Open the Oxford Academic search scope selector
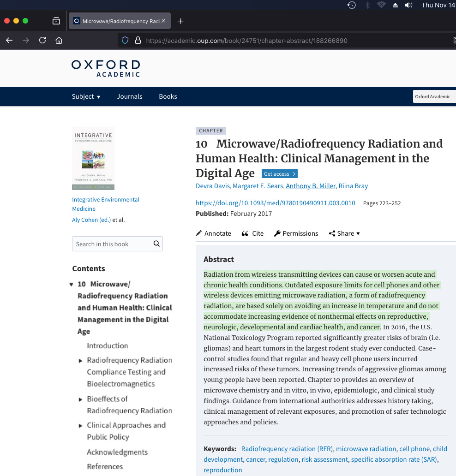 click(x=434, y=96)
